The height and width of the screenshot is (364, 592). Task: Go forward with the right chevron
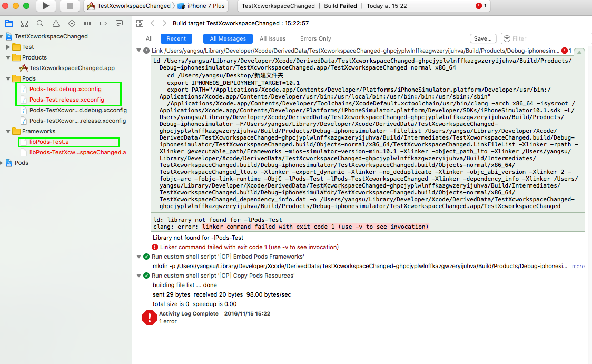click(x=164, y=23)
